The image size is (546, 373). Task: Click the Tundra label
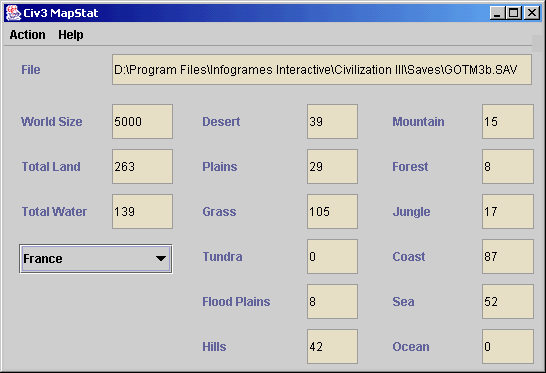[222, 256]
